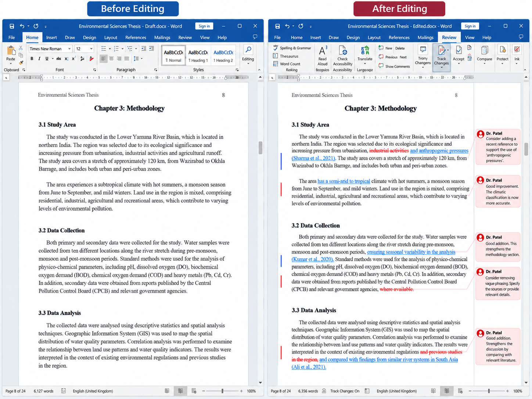Apply the Heading 1 style in Draft window
This screenshot has height=399, width=532.
click(198, 56)
